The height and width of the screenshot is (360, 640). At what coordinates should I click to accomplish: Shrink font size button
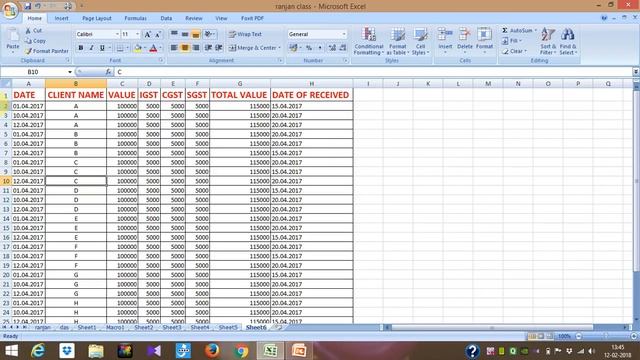coord(158,35)
